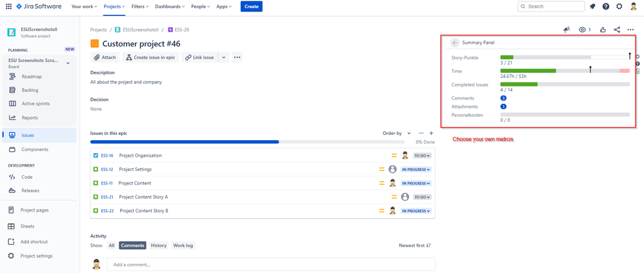
Task: Open the Link issue dropdown arrow
Action: click(223, 57)
